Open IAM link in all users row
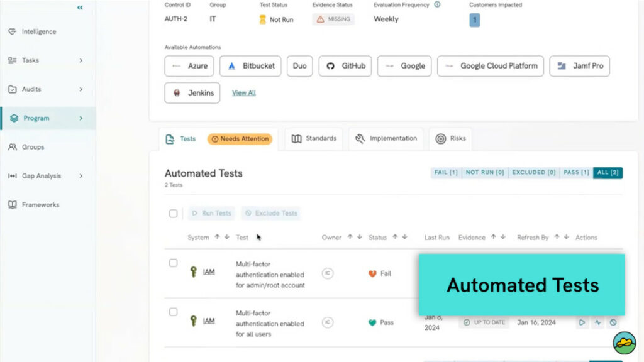Viewport: 644px width, 362px height. 209,321
